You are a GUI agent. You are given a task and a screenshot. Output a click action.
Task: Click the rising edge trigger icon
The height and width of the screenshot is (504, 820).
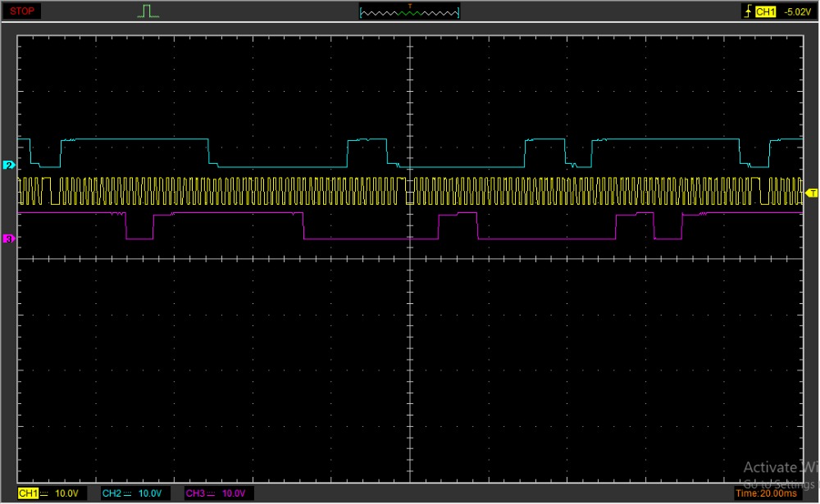(746, 11)
